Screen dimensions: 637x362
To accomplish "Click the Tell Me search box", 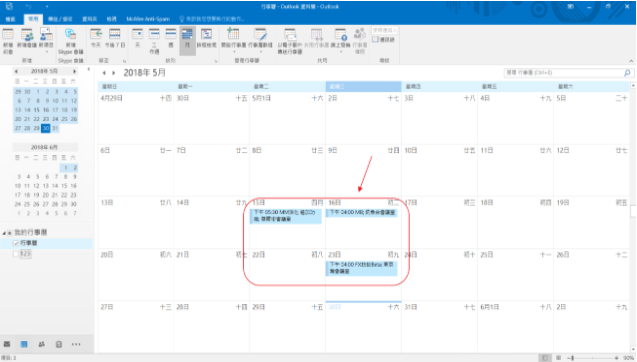I will click(x=212, y=19).
